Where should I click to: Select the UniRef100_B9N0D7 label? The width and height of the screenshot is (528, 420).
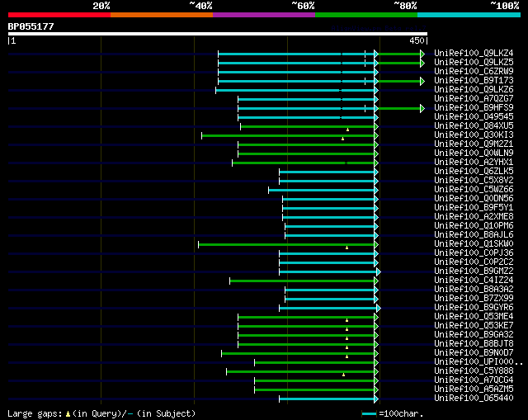pos(474,353)
